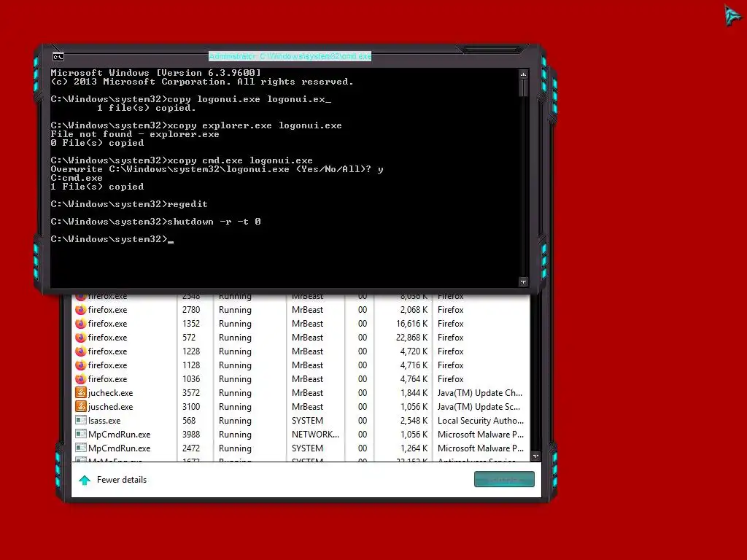Click MpCmdRun.exe icon in PID 3988 row
The width and height of the screenshot is (747, 560).
coord(80,435)
